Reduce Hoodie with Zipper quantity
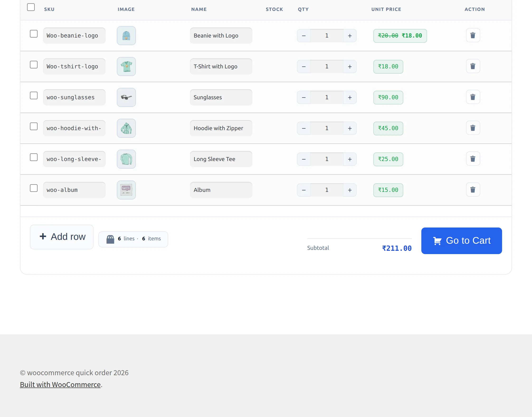The height and width of the screenshot is (417, 532). (304, 128)
